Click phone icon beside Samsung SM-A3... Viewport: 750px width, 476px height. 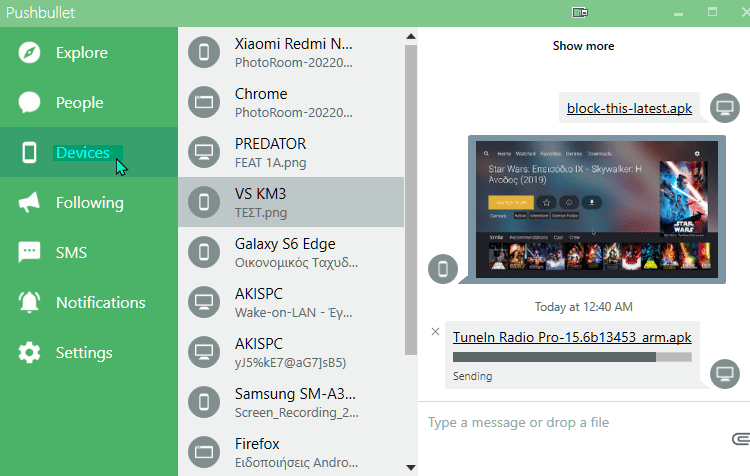(204, 402)
